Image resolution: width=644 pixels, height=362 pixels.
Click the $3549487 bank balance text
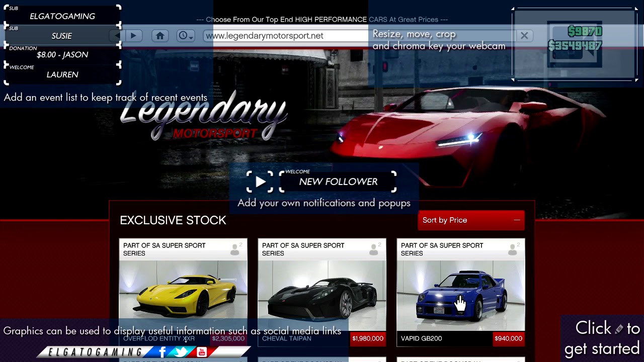(x=575, y=46)
